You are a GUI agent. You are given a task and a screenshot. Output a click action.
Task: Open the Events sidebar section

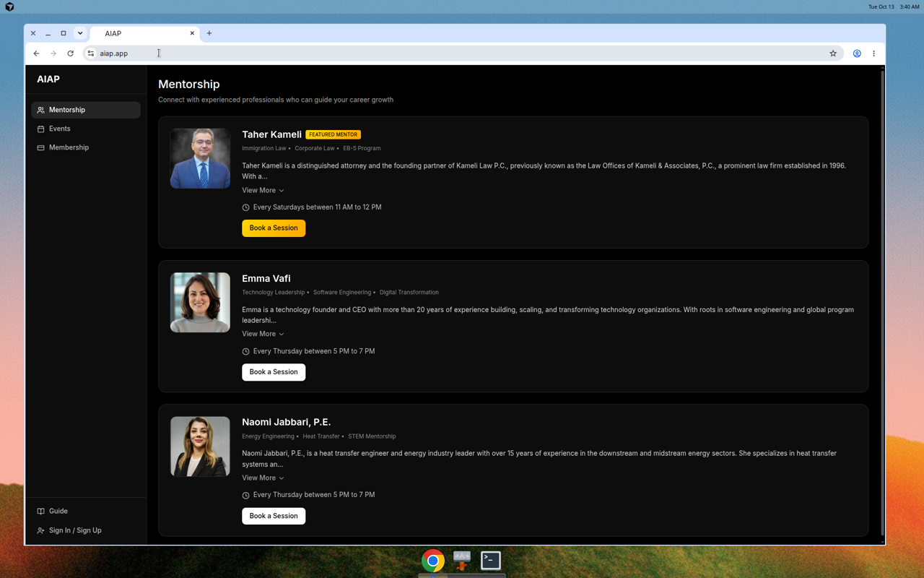click(x=86, y=129)
